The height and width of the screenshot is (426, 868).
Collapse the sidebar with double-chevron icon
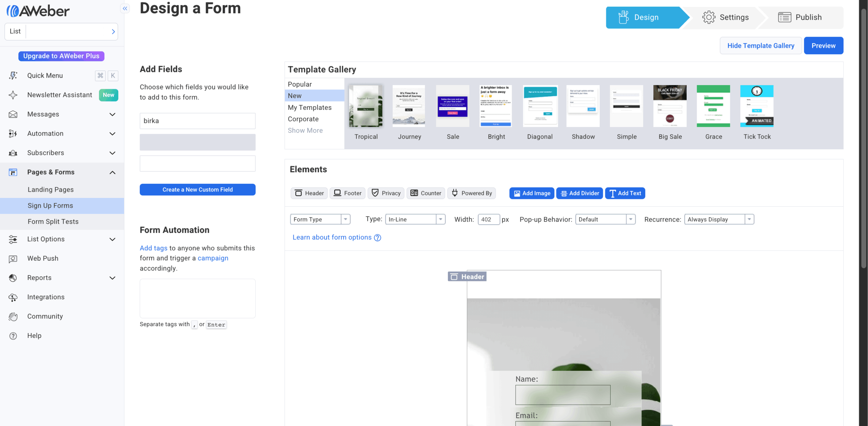(125, 8)
